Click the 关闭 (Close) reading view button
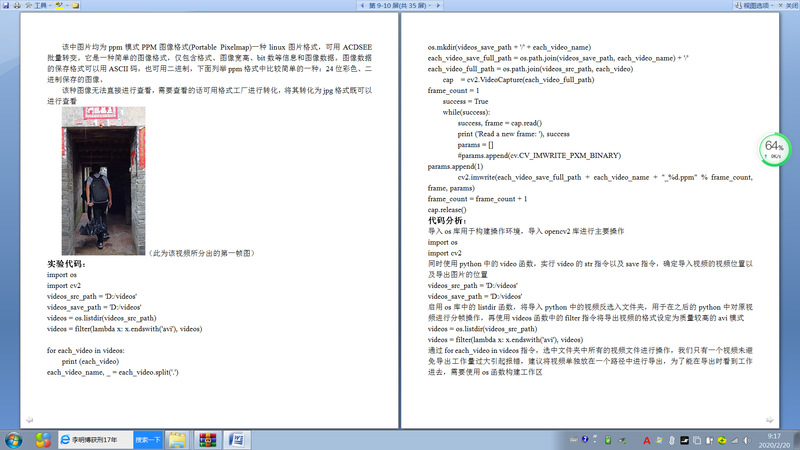This screenshot has width=800, height=450. 783,5
